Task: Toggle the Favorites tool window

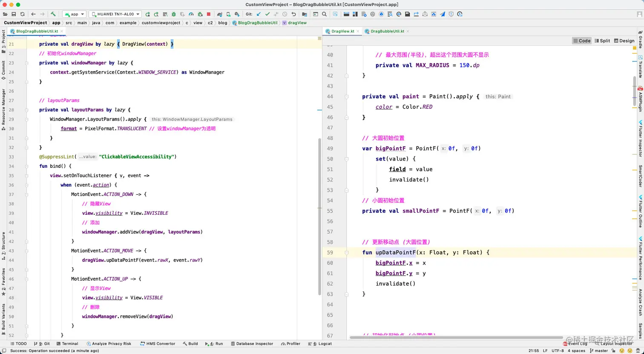Action: click(x=3, y=282)
